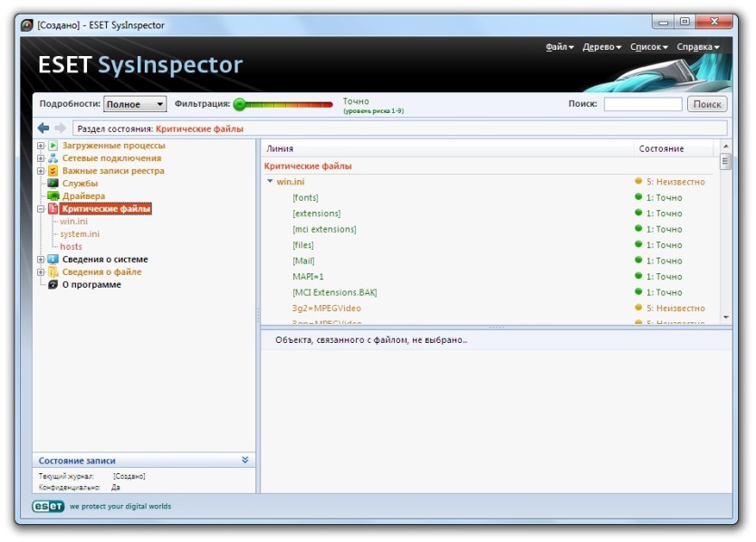This screenshot has height=542, width=756.
Task: Click the О программе icon
Action: [x=53, y=284]
